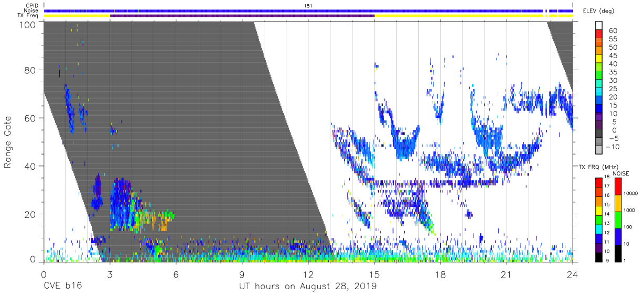Click the cyan swatch between ELEV 20 and 25

click(600, 93)
